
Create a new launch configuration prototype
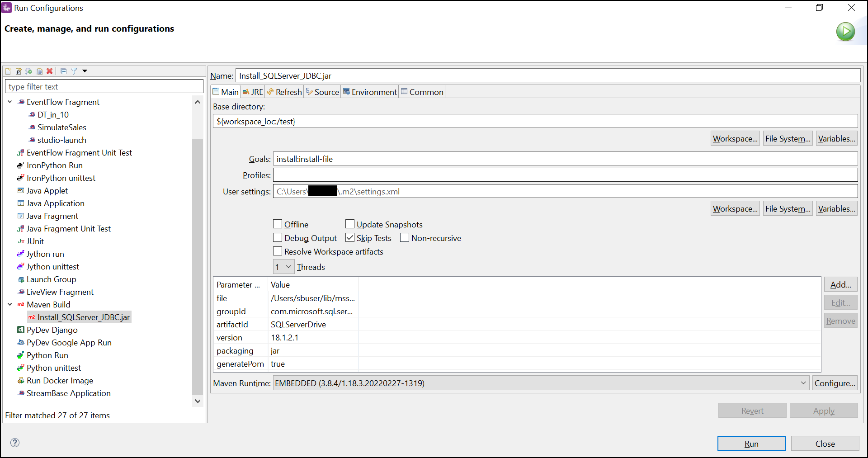coord(19,71)
